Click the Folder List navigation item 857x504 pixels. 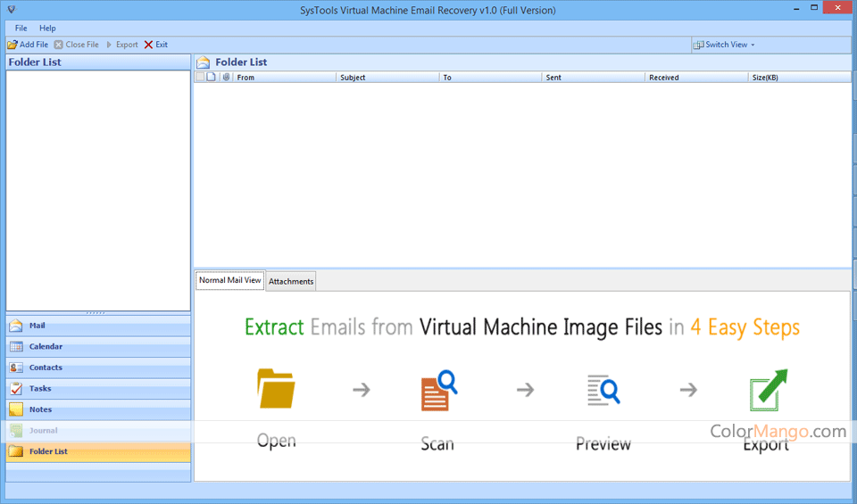click(x=47, y=451)
